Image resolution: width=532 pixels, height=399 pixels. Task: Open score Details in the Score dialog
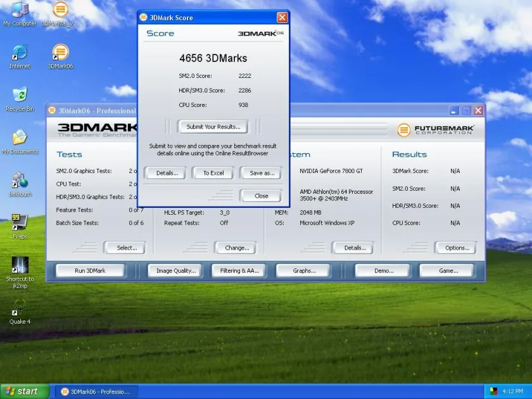[x=165, y=173]
